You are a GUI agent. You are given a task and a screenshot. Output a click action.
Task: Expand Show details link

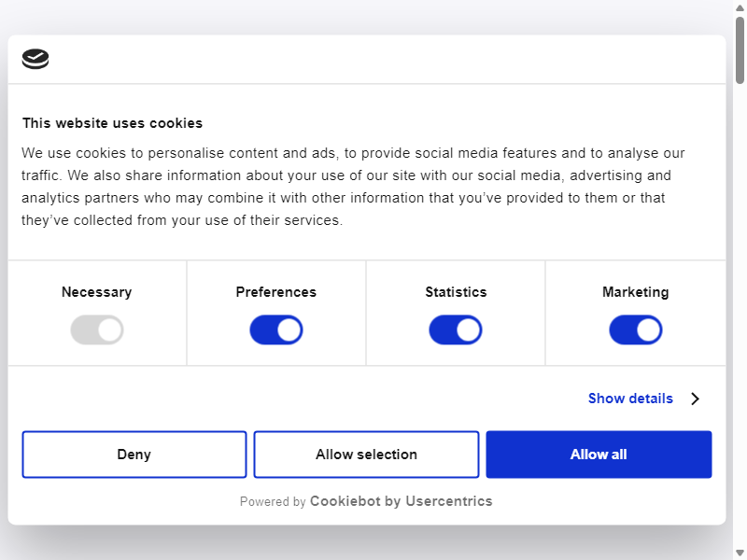click(x=630, y=399)
